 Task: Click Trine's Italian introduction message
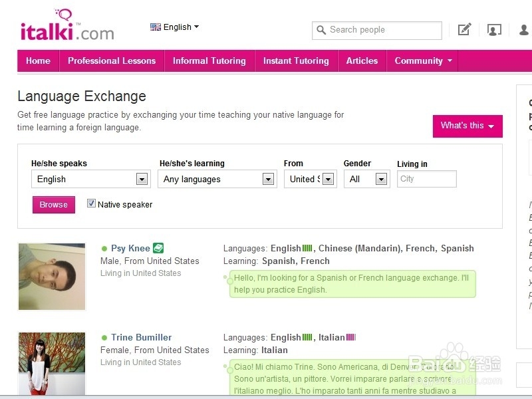352,377
